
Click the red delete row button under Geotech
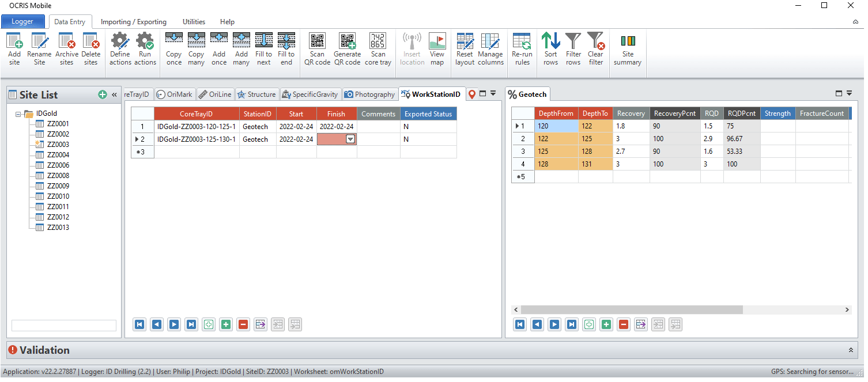[x=623, y=325]
